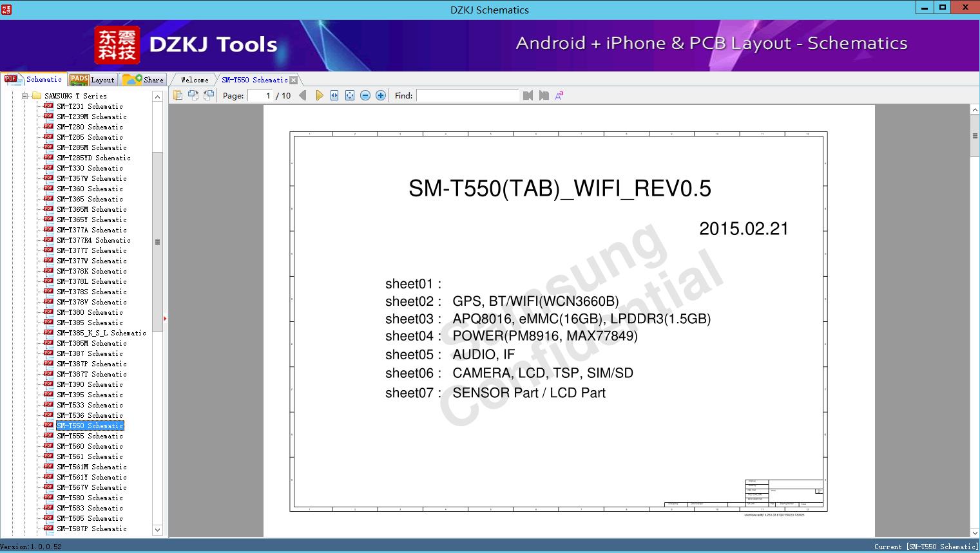980x553 pixels.
Task: Click the document view scroll-down arrow
Action: point(975,532)
